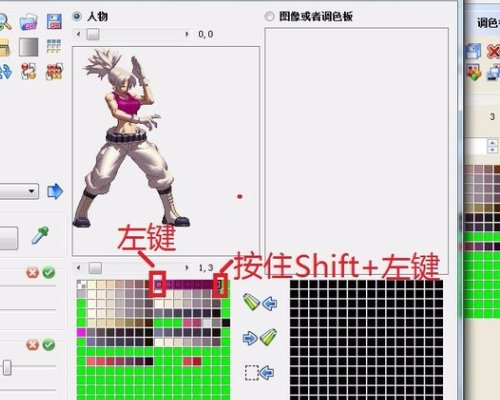The height and width of the screenshot is (400, 500).
Task: Click the lower green checkmark apply icon
Action: (49, 344)
